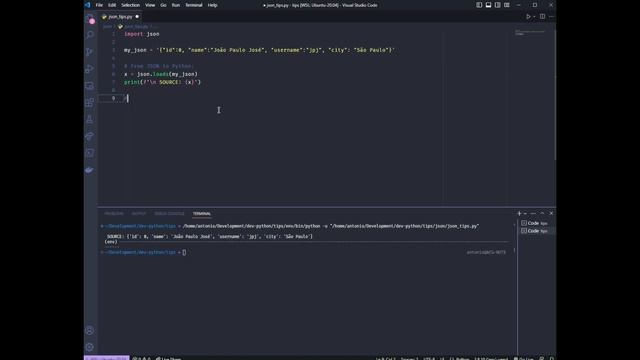Viewport: 640px width, 360px height.
Task: Toggle primary side bar layout
Action: (479, 5)
